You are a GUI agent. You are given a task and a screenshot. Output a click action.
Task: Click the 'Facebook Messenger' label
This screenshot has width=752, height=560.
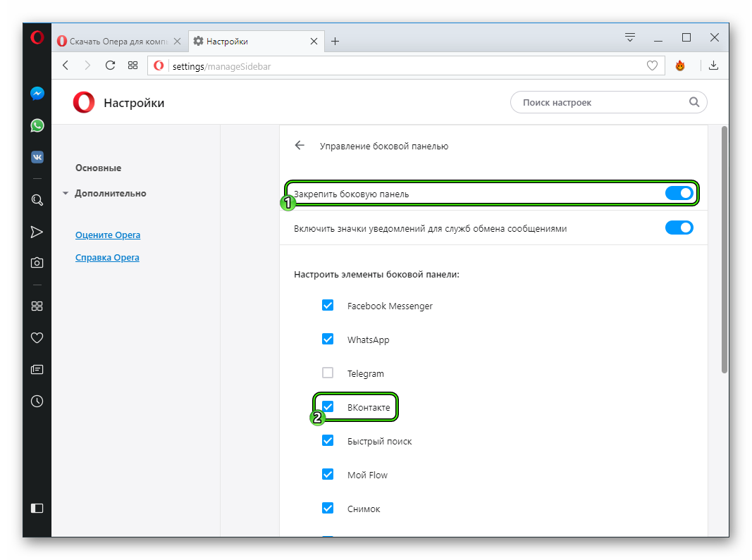pyautogui.click(x=390, y=306)
